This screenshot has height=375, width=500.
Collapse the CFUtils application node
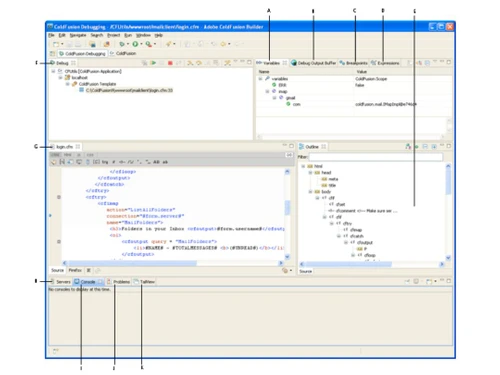tap(53, 71)
